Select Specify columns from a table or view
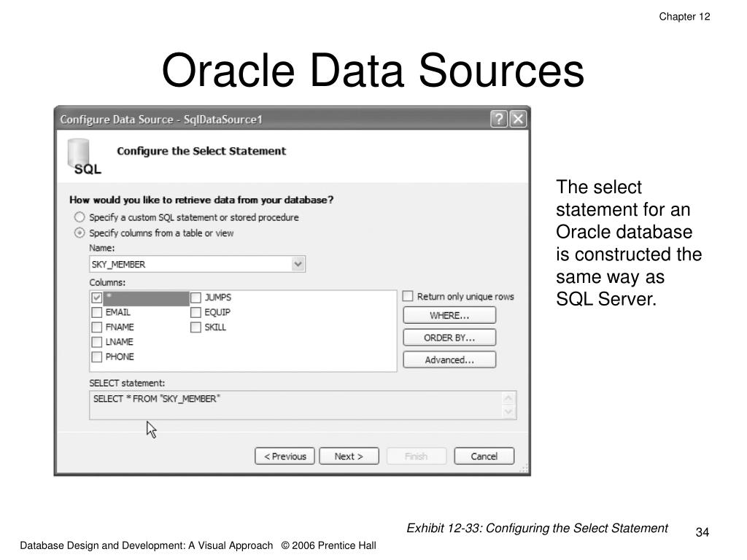 click(x=80, y=233)
